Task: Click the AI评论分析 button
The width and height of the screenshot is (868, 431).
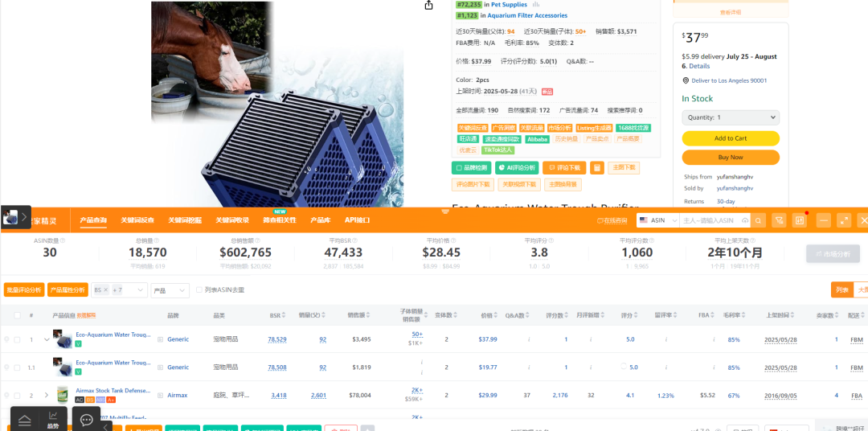Action: tap(517, 168)
